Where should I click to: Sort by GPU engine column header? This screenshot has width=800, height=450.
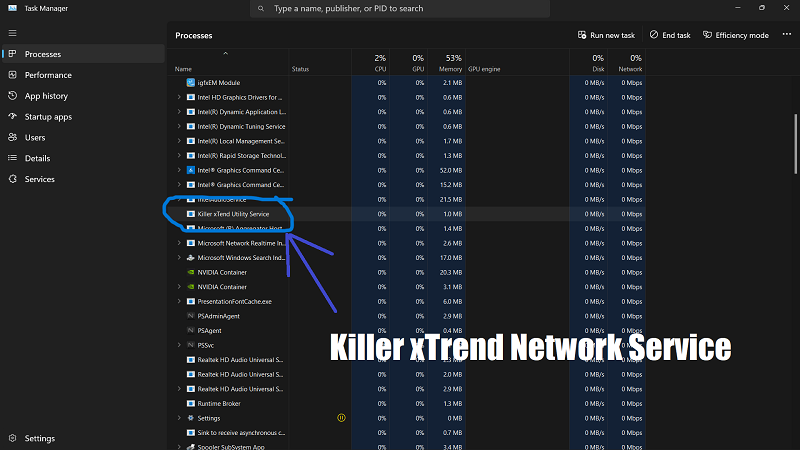517,62
